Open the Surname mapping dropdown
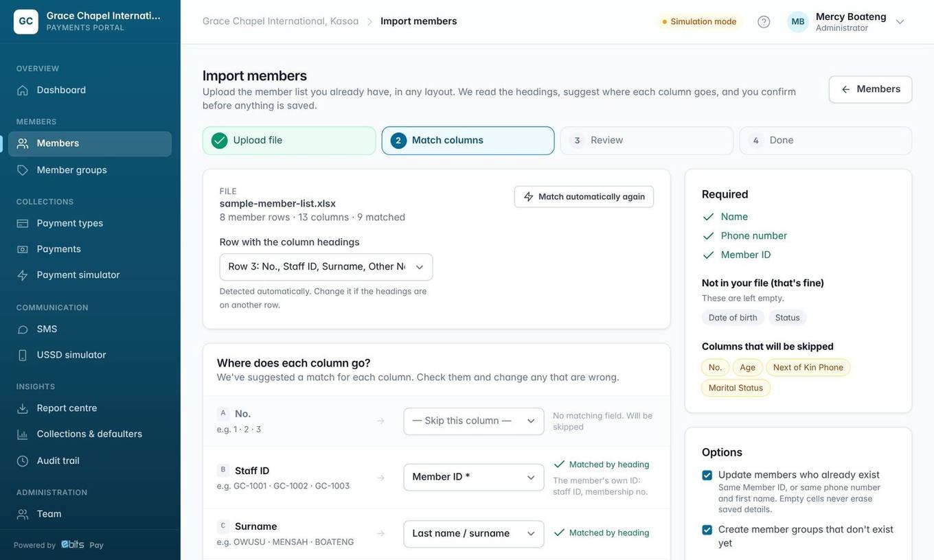The width and height of the screenshot is (934, 560). pyautogui.click(x=474, y=534)
